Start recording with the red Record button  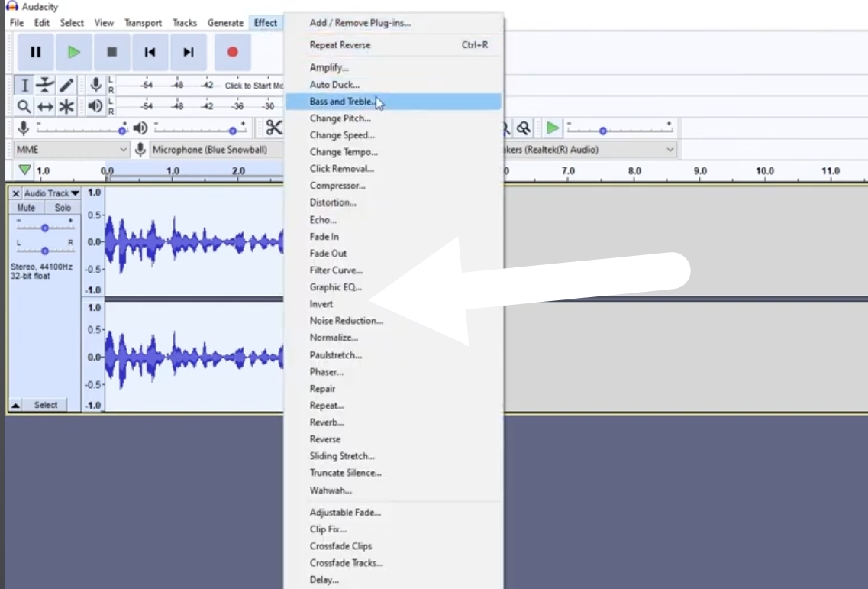click(x=233, y=52)
